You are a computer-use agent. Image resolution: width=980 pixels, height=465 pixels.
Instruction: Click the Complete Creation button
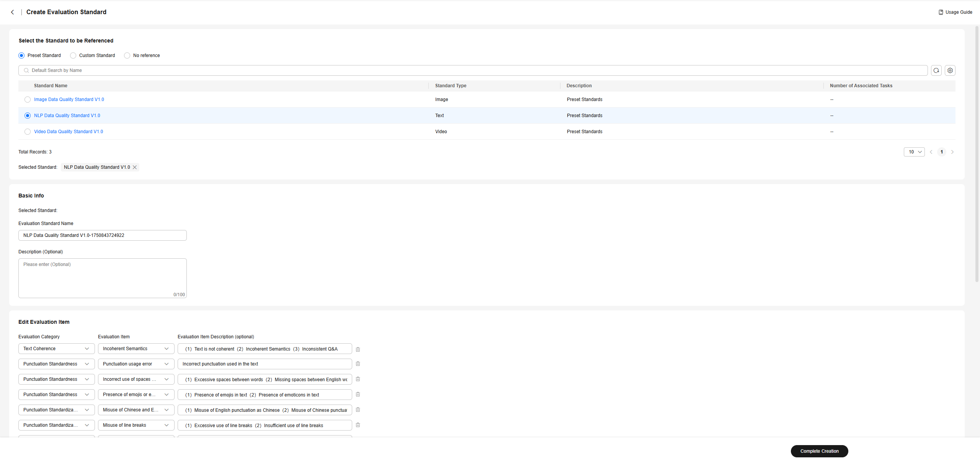(819, 451)
